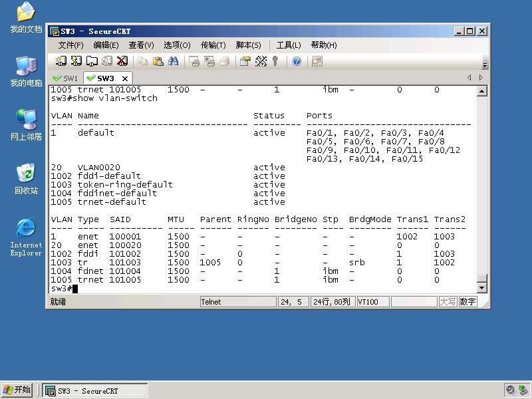This screenshot has height=399, width=532.
Task: Open the 选项(O) menu
Action: (177, 45)
